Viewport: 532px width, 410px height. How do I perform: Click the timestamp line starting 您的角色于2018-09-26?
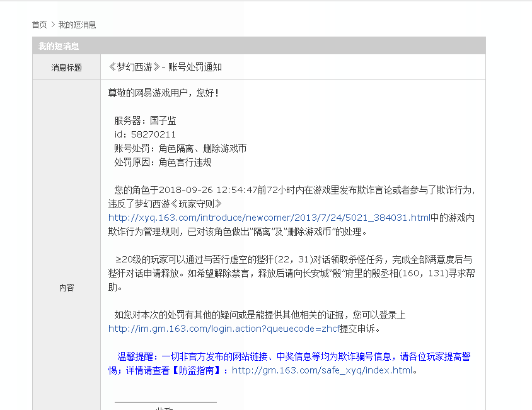pyautogui.click(x=294, y=190)
